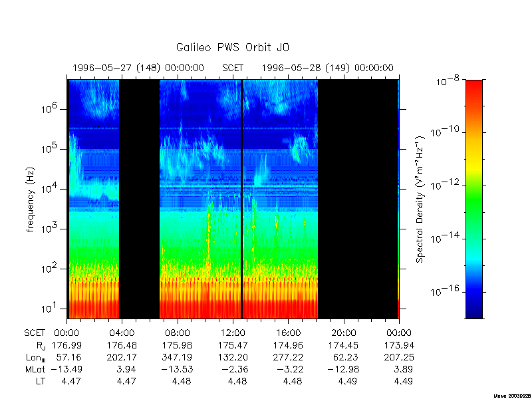Click the 16:00 time tick label

288,333
